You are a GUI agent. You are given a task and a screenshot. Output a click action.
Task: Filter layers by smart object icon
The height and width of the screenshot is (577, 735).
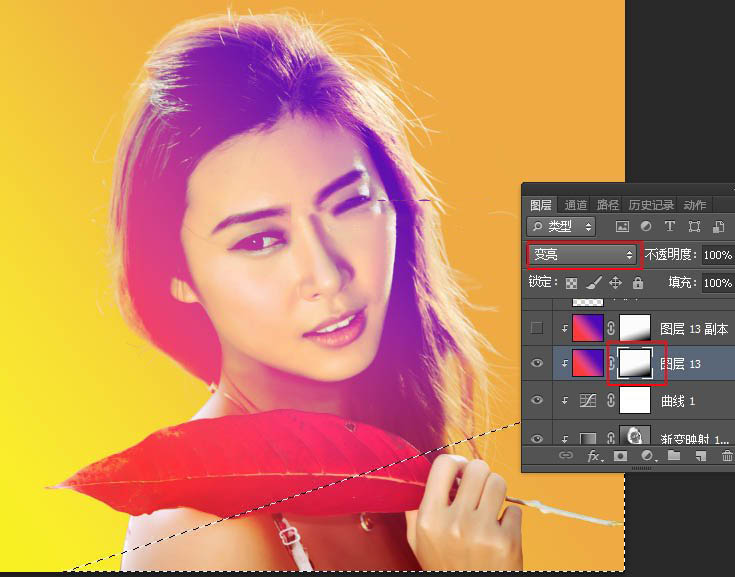718,227
